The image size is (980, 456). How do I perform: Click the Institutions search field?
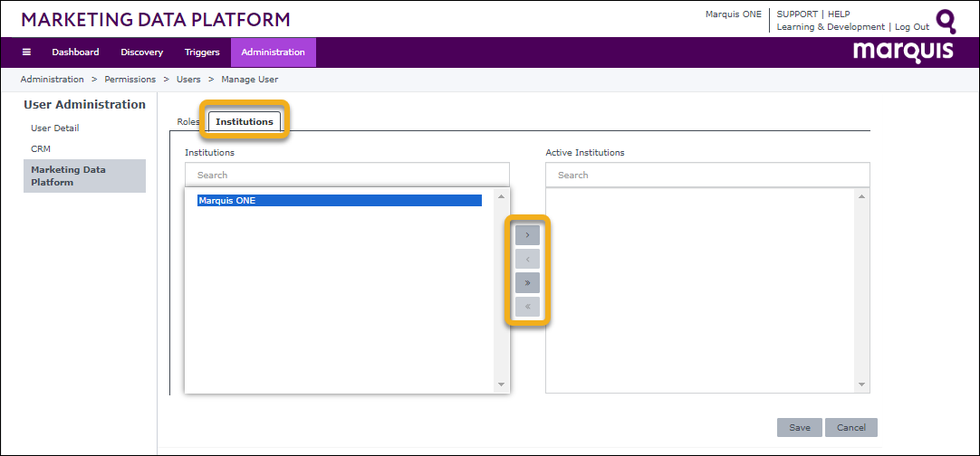[347, 175]
